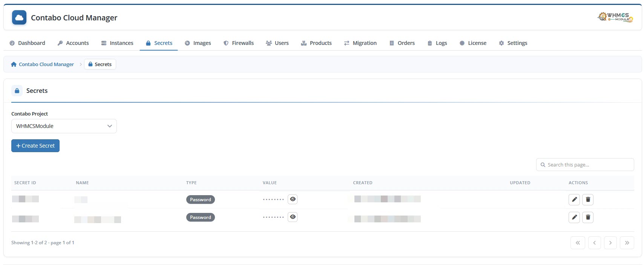
Task: Click the Contabo cloud logo icon
Action: click(19, 17)
